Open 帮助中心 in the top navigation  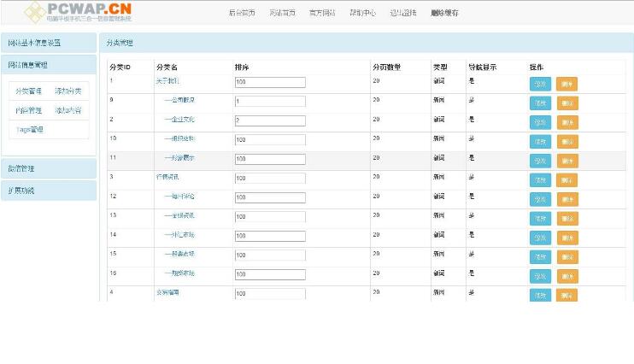coord(362,14)
